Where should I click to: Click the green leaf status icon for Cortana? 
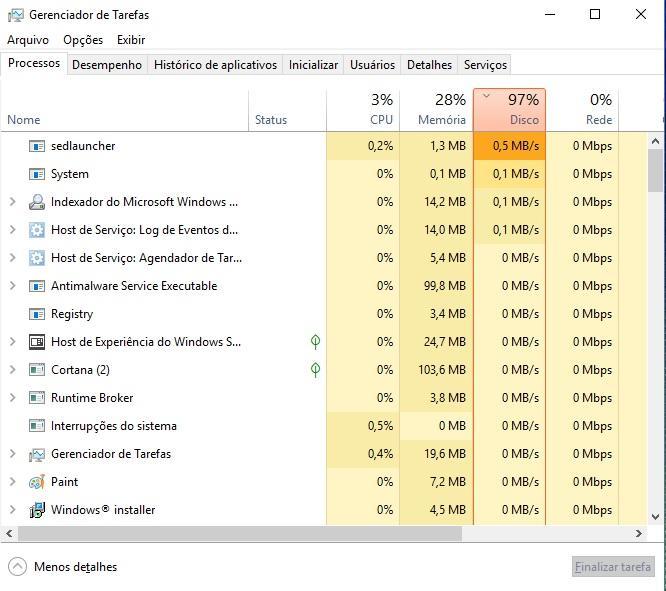coord(315,370)
